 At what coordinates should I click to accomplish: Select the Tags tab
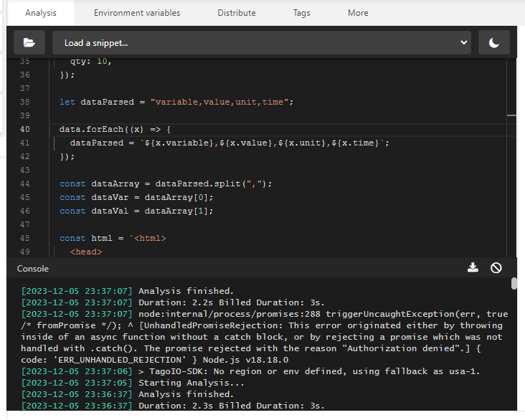[301, 13]
